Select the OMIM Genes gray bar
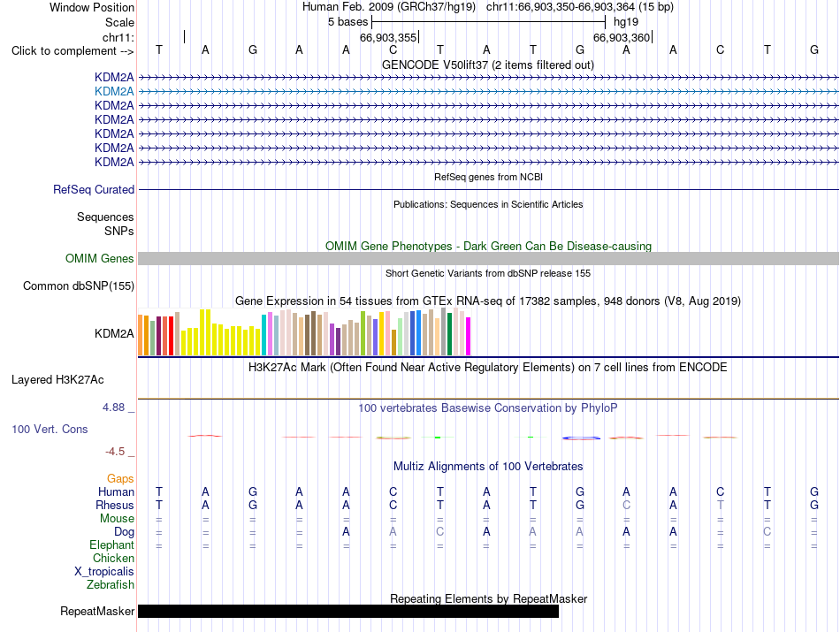Image resolution: width=840 pixels, height=632 pixels. tap(488, 259)
